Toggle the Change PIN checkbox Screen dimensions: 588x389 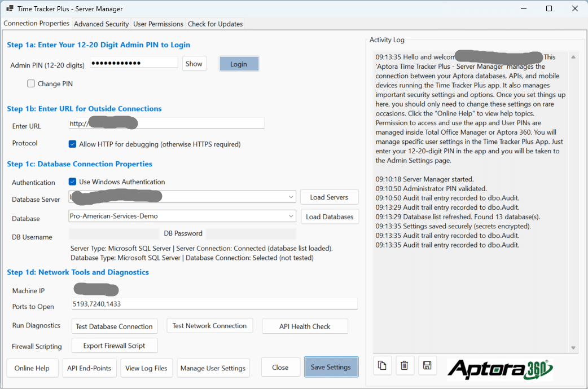click(31, 83)
